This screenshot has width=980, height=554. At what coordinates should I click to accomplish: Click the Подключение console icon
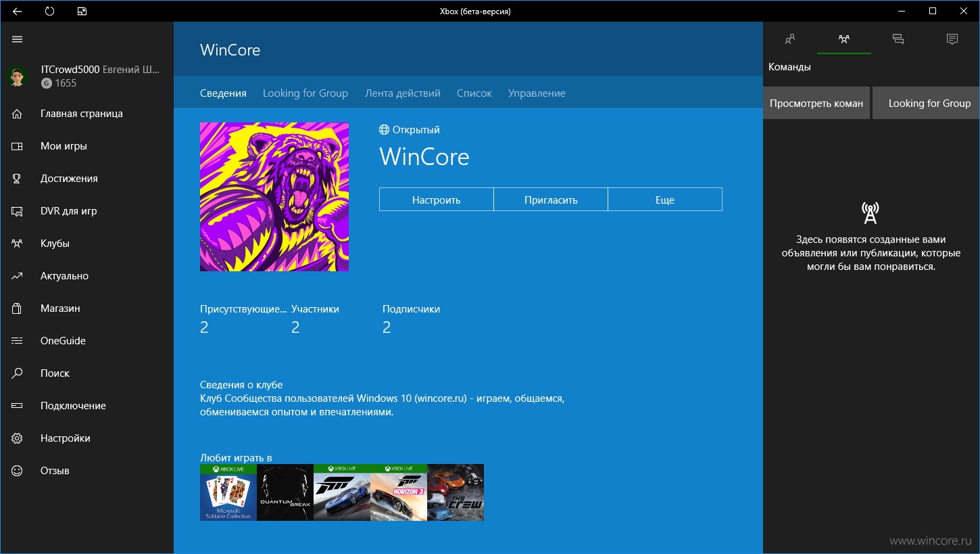18,406
